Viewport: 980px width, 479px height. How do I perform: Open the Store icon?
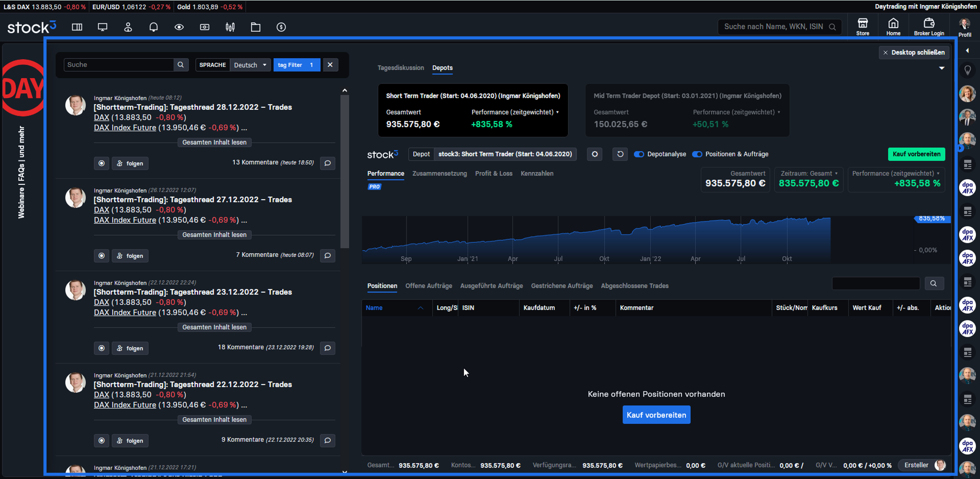point(862,27)
